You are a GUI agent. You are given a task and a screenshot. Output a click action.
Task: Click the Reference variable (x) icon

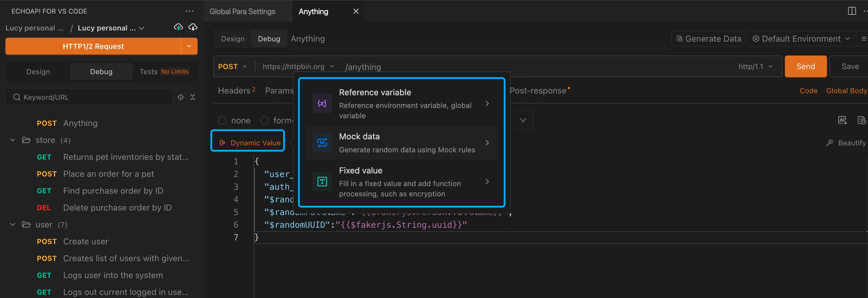(322, 103)
